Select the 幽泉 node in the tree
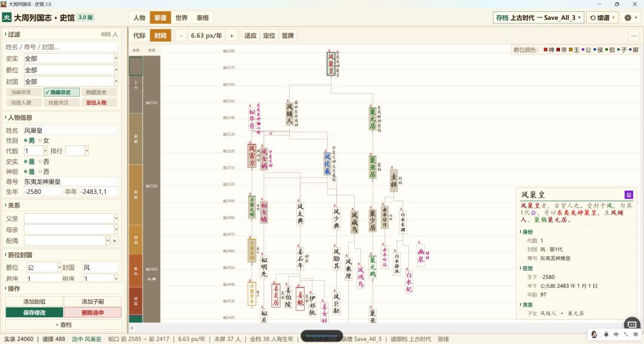Screen dimensions: 644x344 (x=421, y=255)
